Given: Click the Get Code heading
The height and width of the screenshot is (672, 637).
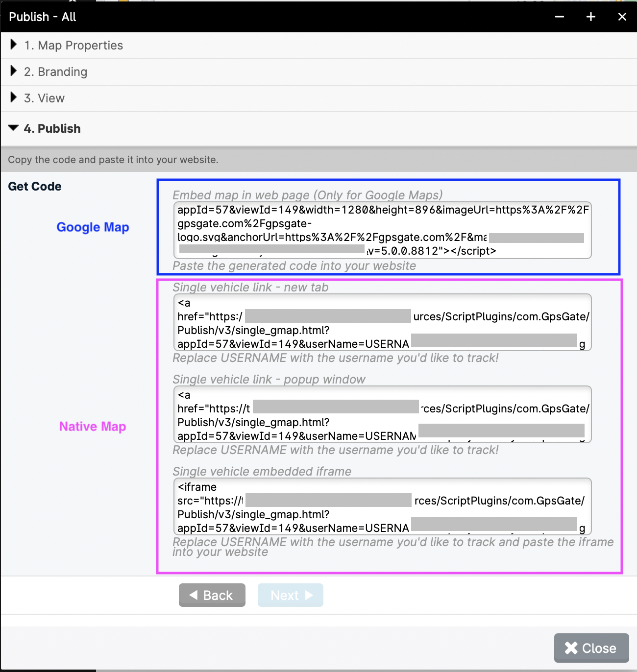Looking at the screenshot, I should [35, 187].
